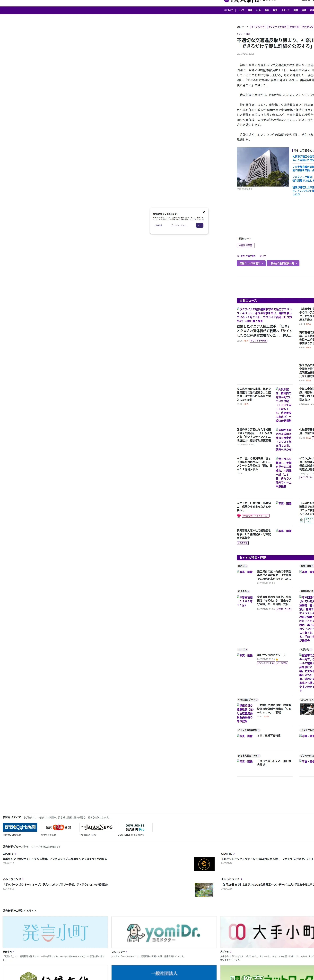
Task: Open the 国際 navigation section
Action: coord(296,10)
